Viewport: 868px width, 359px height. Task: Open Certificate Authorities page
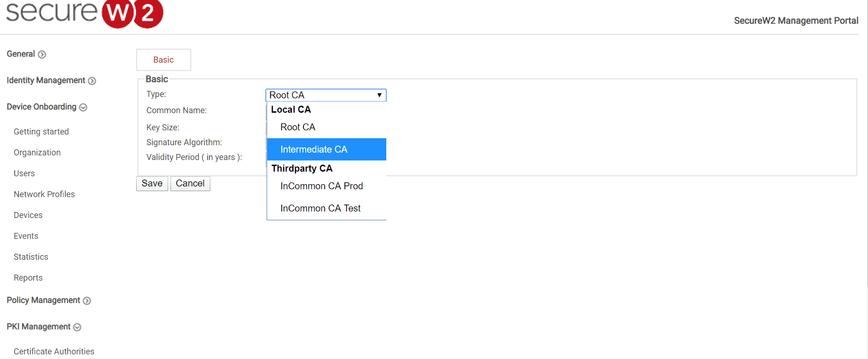(x=54, y=351)
